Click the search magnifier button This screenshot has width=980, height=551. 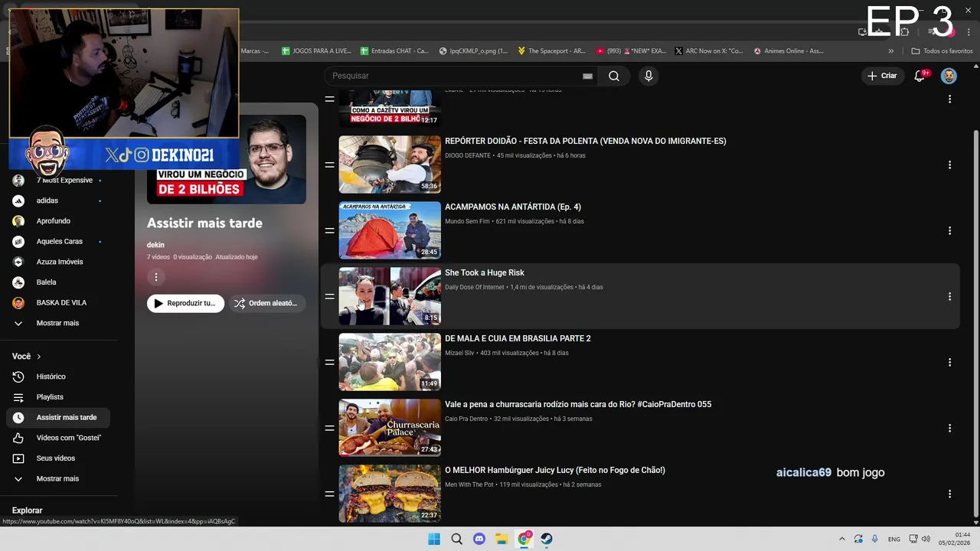click(x=614, y=76)
